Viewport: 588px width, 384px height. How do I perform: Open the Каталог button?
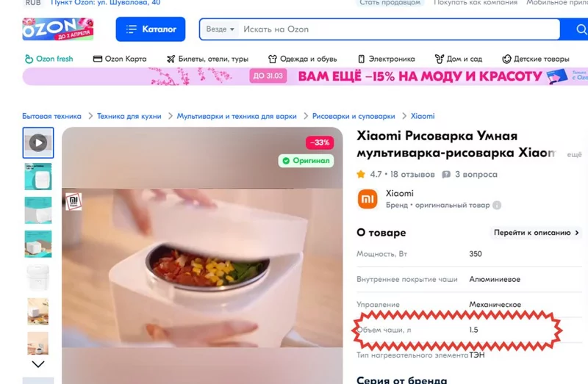point(151,29)
